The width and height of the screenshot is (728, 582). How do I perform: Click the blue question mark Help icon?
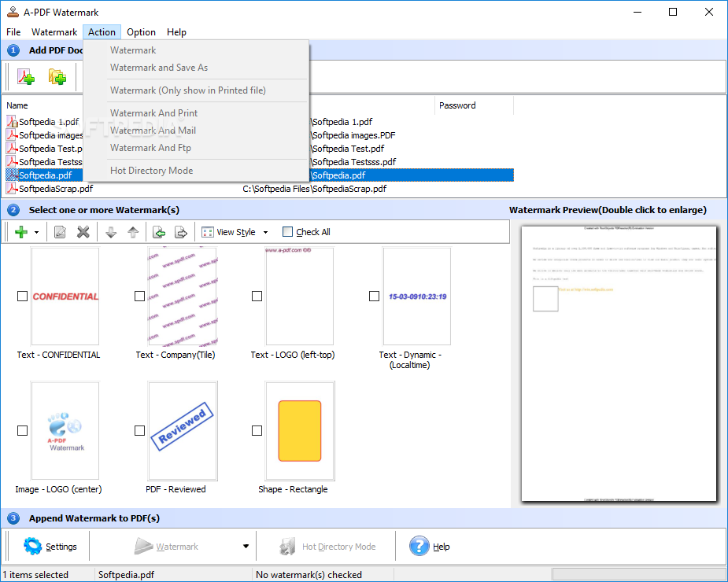(419, 546)
